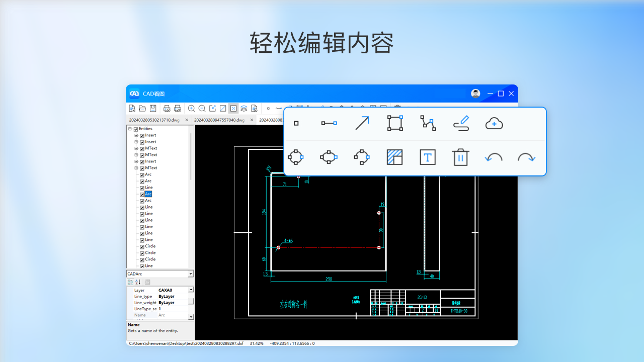This screenshot has height=362, width=644.
Task: Open the CADArc entity type dropdown
Action: point(191,274)
